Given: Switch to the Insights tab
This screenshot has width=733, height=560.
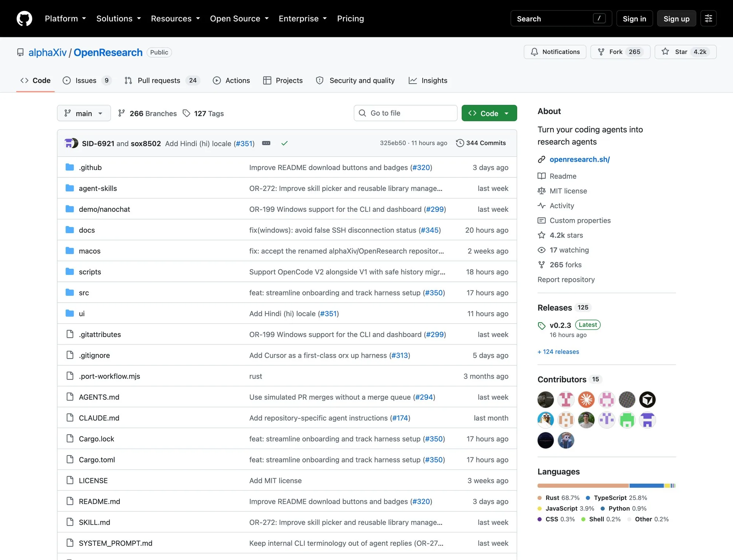Looking at the screenshot, I should 428,81.
